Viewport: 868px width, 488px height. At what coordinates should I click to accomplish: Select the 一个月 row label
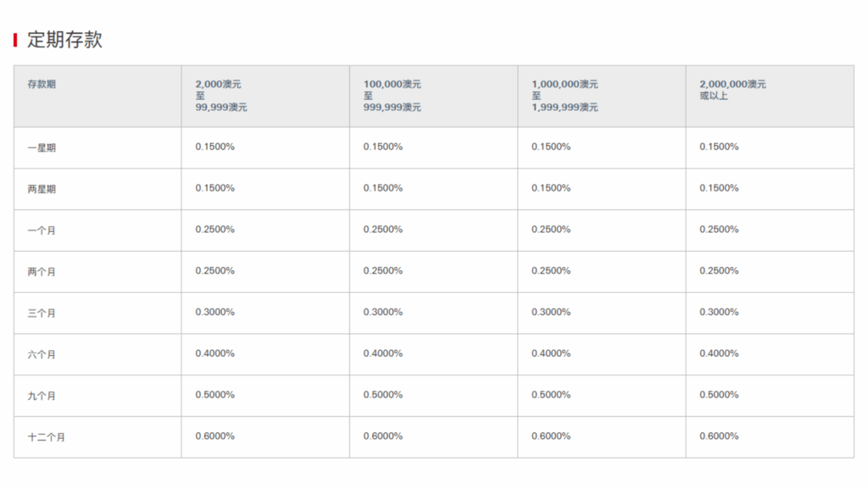42,230
